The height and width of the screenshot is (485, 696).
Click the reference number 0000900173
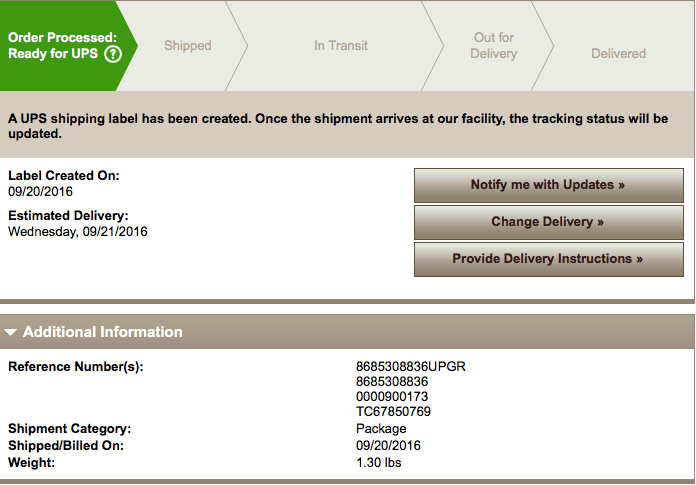pyautogui.click(x=392, y=396)
